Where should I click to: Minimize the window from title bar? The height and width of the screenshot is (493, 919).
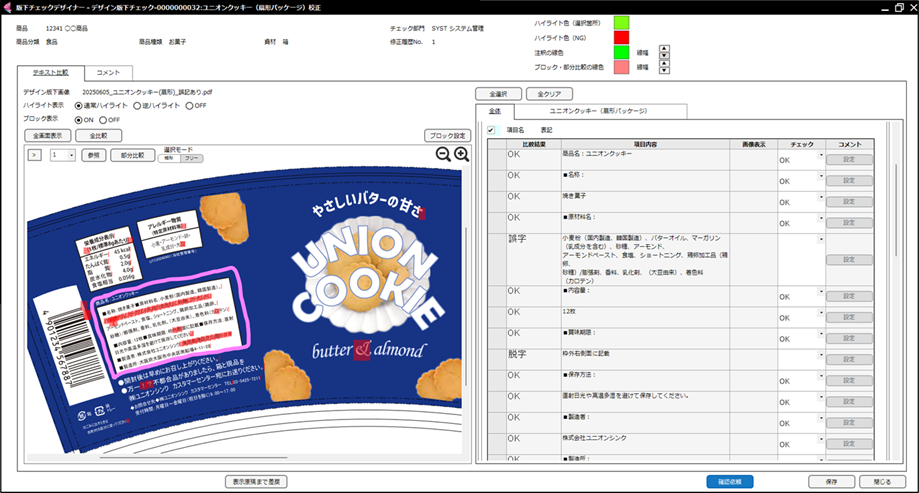click(885, 8)
